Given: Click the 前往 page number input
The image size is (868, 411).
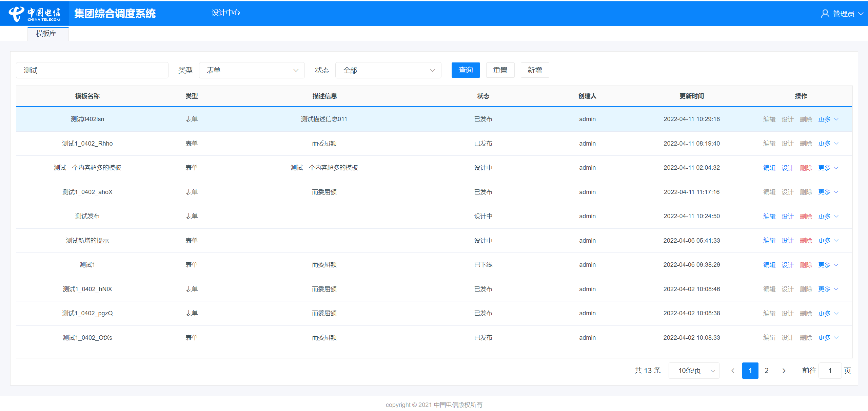Looking at the screenshot, I should click(830, 371).
